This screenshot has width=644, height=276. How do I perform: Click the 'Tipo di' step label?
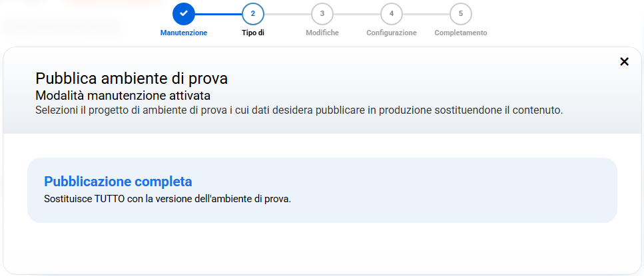click(253, 33)
